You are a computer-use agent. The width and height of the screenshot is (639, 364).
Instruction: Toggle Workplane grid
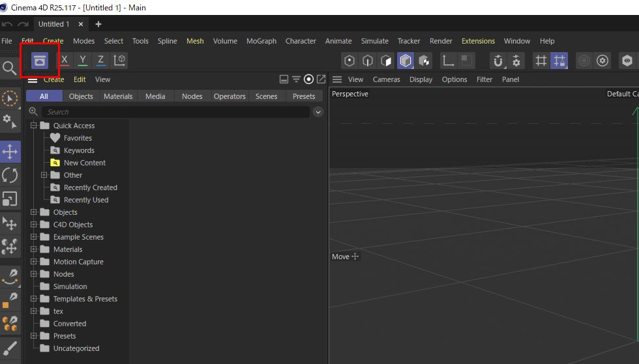coord(541,61)
